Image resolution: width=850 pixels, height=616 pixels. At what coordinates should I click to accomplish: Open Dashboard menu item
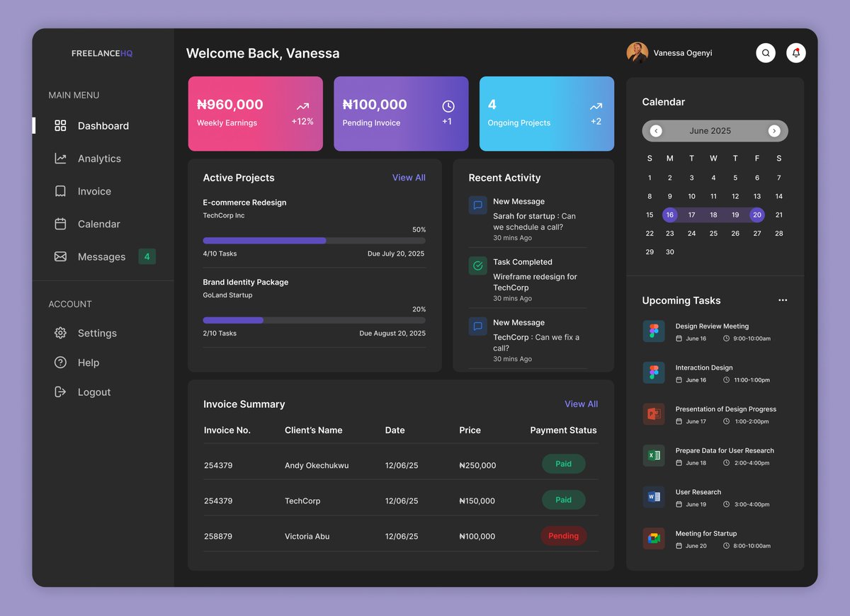click(x=103, y=125)
